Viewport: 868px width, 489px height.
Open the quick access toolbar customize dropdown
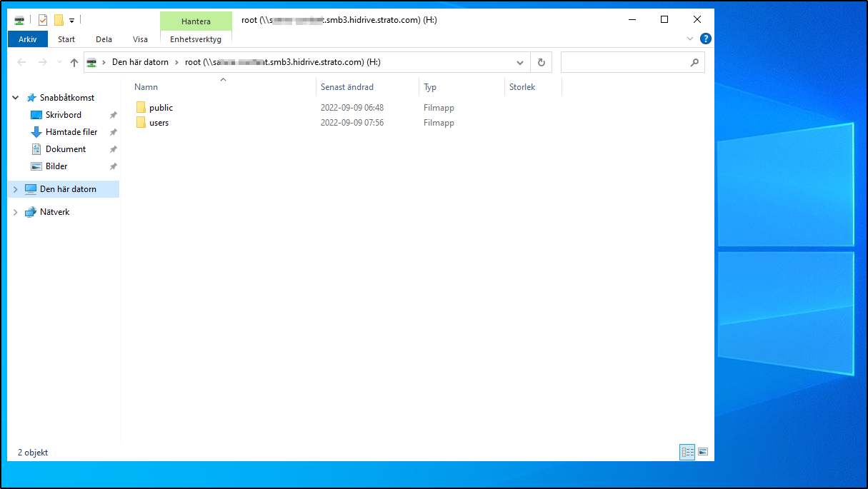coord(72,21)
